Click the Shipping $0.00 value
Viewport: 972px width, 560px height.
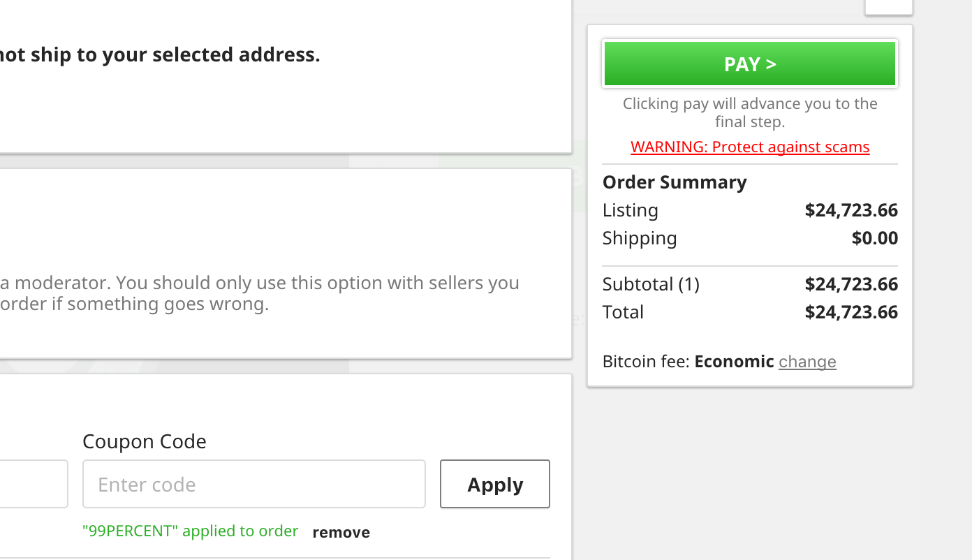click(x=874, y=237)
